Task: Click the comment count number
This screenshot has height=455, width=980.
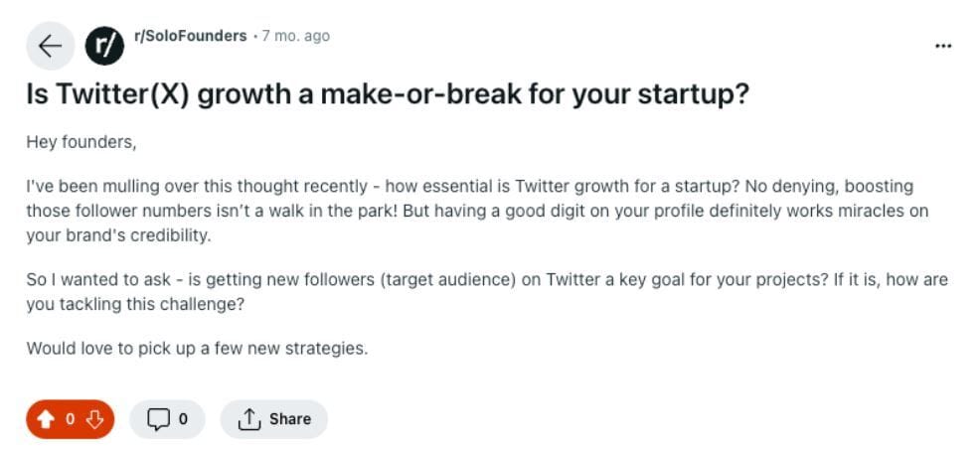Action: (183, 419)
